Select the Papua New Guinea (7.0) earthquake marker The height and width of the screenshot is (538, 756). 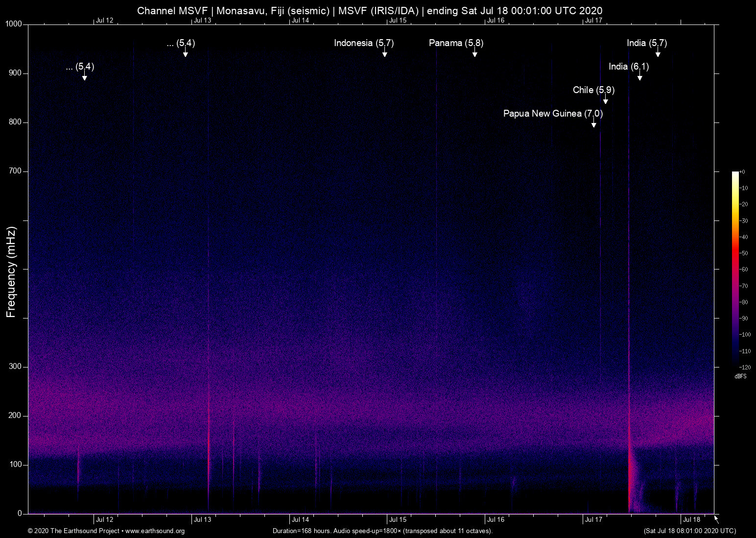coord(553,113)
